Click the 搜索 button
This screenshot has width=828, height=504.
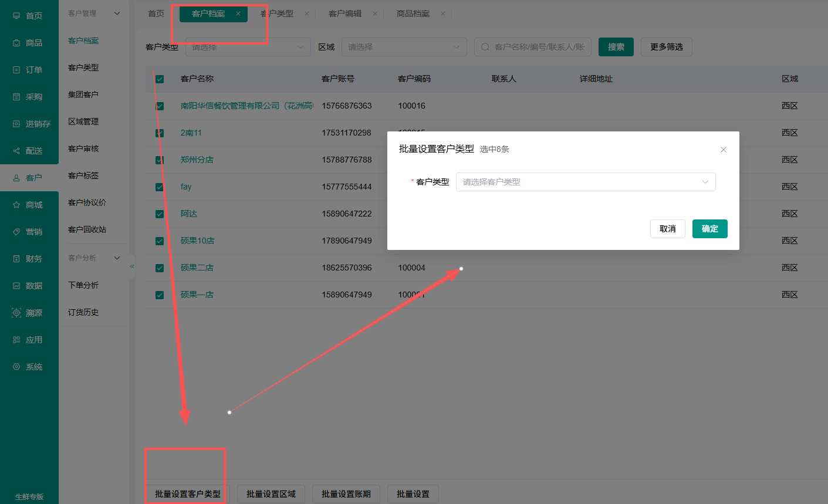[616, 47]
